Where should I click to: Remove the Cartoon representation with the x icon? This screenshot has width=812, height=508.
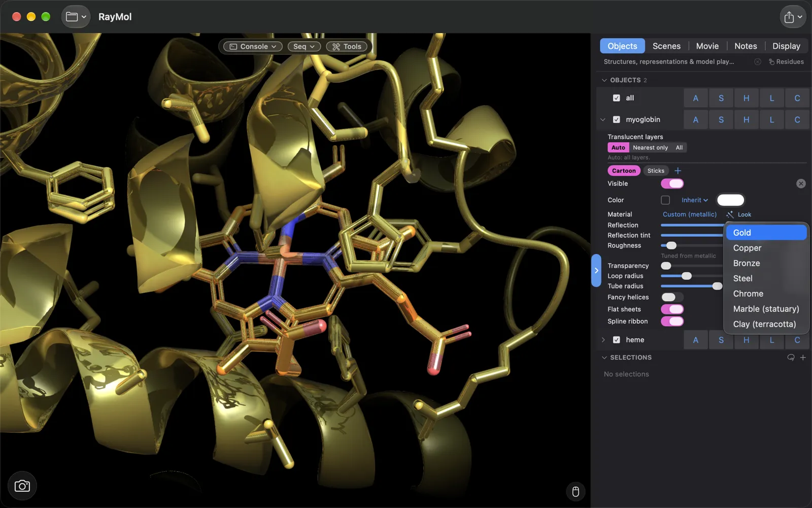pyautogui.click(x=801, y=183)
